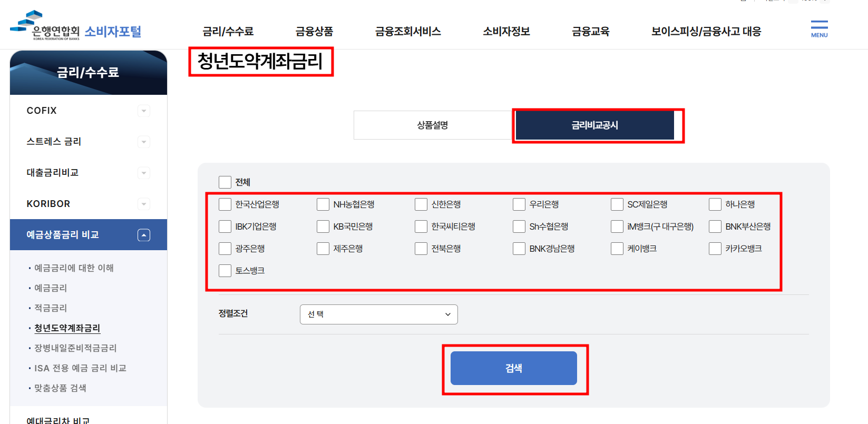Open the 금융상품 top menu

click(314, 32)
